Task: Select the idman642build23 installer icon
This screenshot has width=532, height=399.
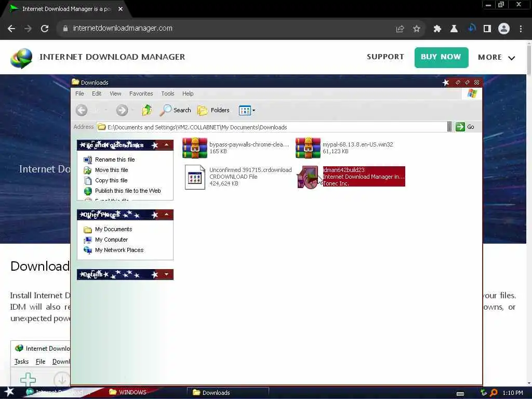Action: point(308,177)
